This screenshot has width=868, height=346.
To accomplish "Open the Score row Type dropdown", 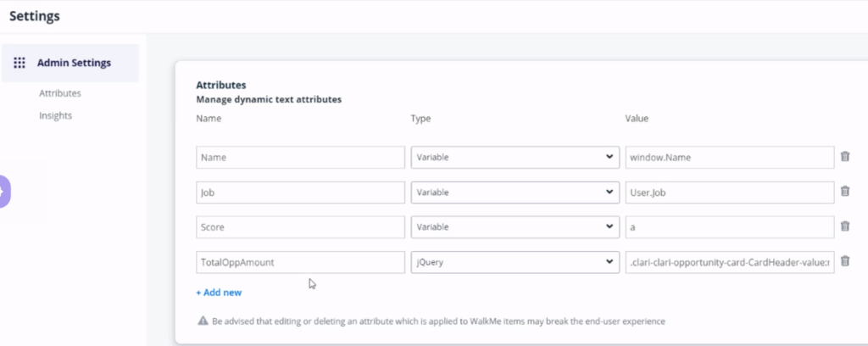I will 514,227.
